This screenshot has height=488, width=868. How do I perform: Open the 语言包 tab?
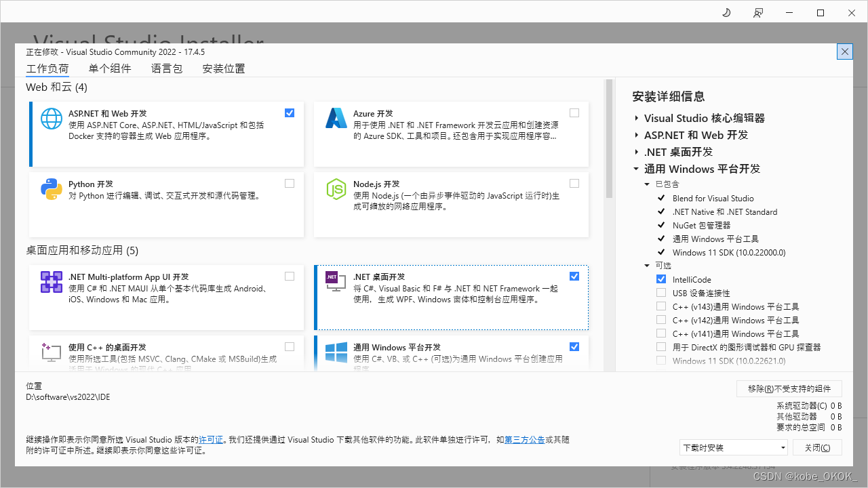coord(166,68)
